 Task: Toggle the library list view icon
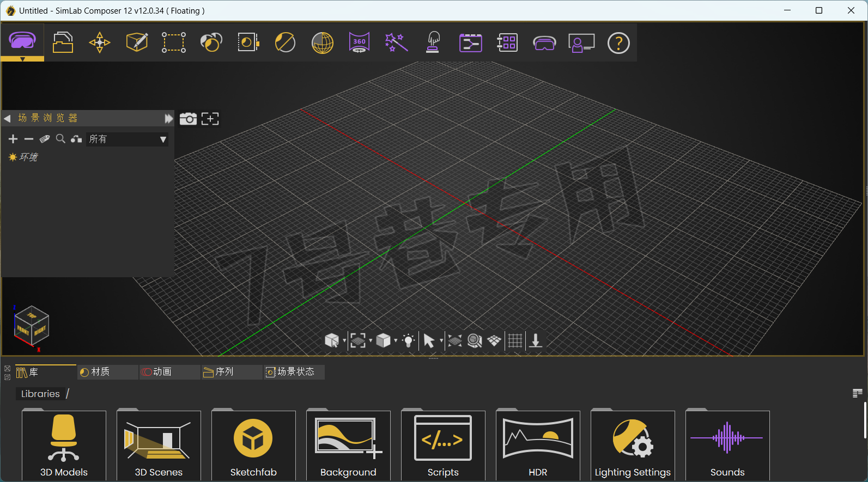point(857,393)
